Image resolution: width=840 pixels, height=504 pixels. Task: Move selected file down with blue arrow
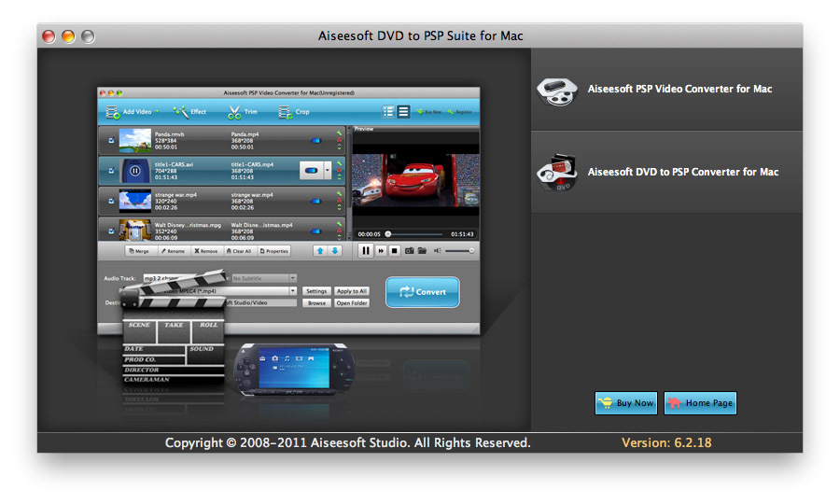pyautogui.click(x=335, y=250)
